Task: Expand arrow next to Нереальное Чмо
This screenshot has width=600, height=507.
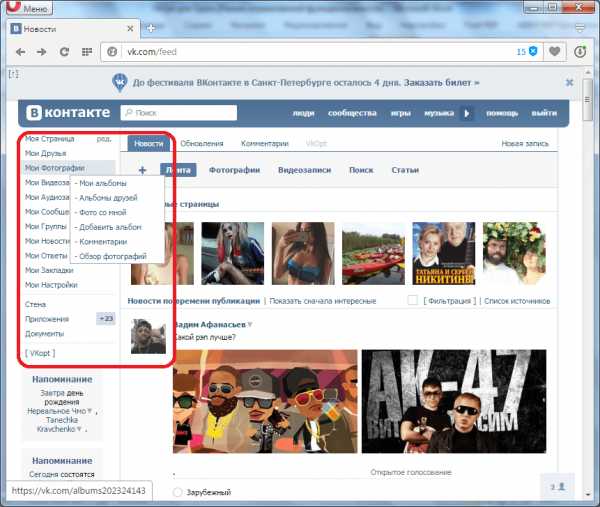Action: (90, 411)
